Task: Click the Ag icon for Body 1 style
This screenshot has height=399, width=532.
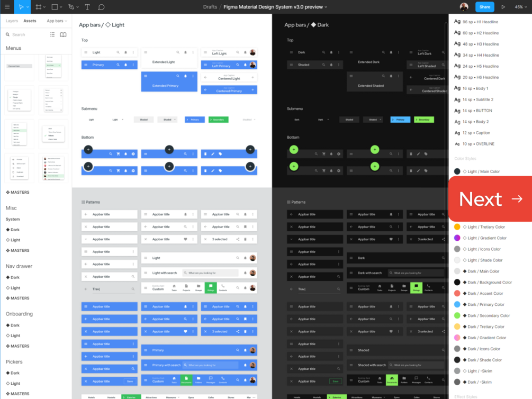Action: (457, 88)
